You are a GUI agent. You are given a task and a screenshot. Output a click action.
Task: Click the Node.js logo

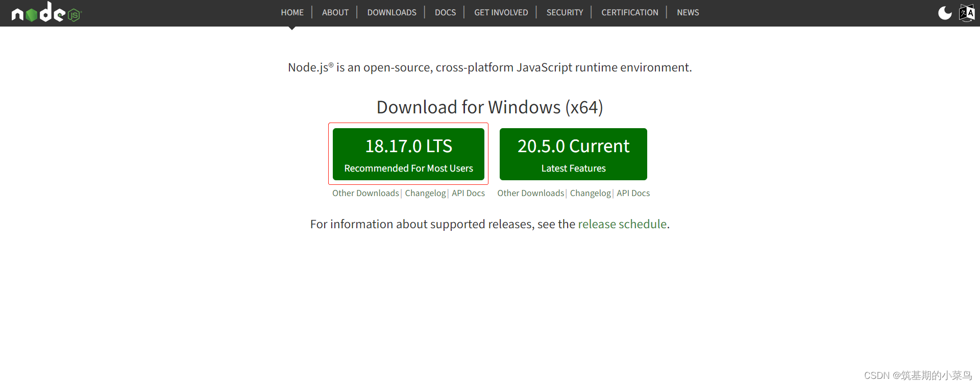pyautogui.click(x=46, y=12)
